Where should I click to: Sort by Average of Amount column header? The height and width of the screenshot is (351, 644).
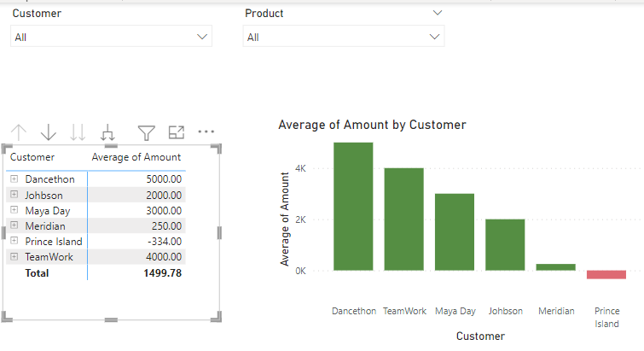[136, 157]
